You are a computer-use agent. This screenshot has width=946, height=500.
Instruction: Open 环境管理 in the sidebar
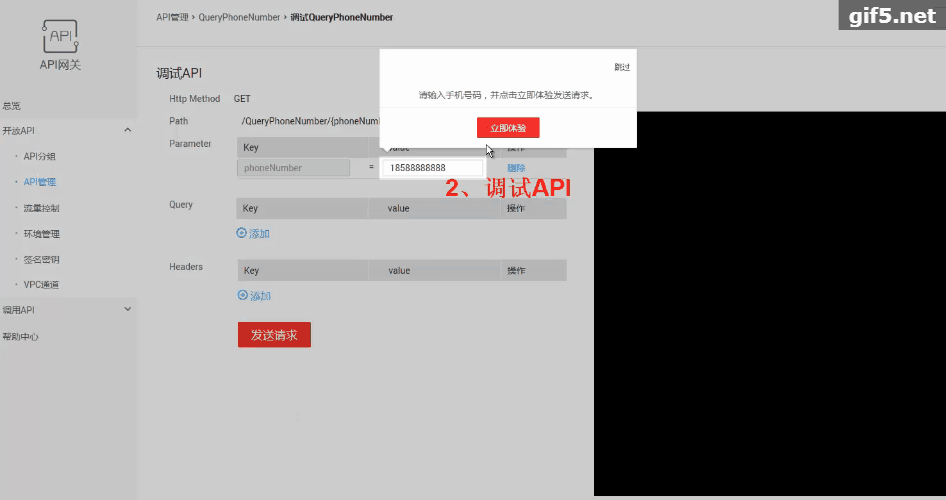click(42, 234)
